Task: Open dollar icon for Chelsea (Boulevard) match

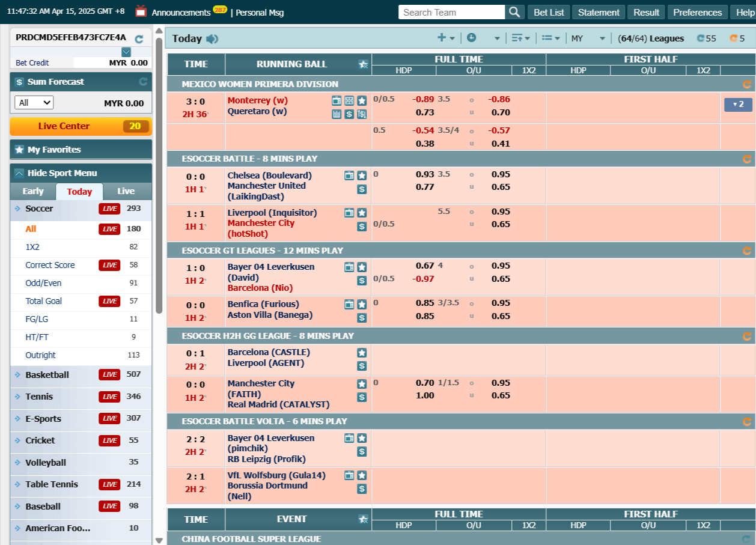Action: 362,189
